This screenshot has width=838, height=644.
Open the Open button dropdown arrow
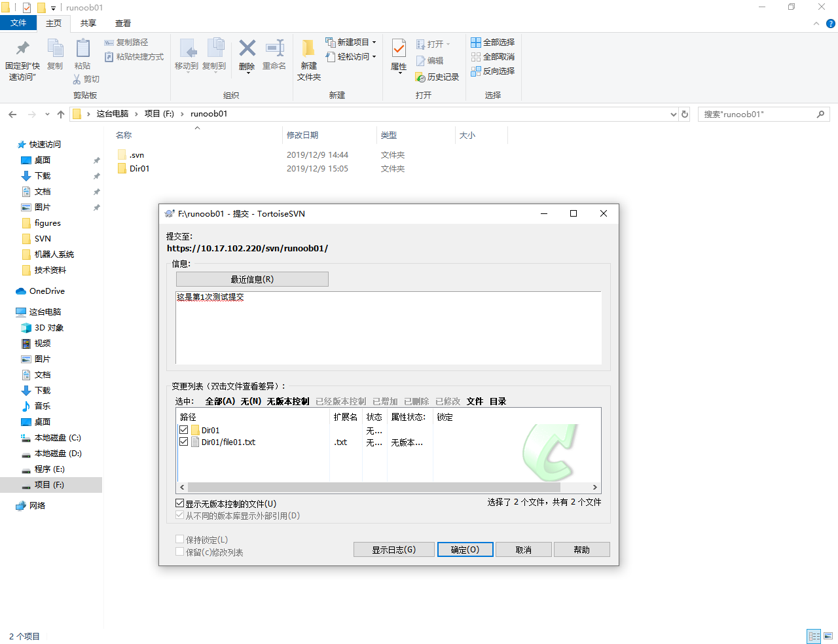click(448, 45)
